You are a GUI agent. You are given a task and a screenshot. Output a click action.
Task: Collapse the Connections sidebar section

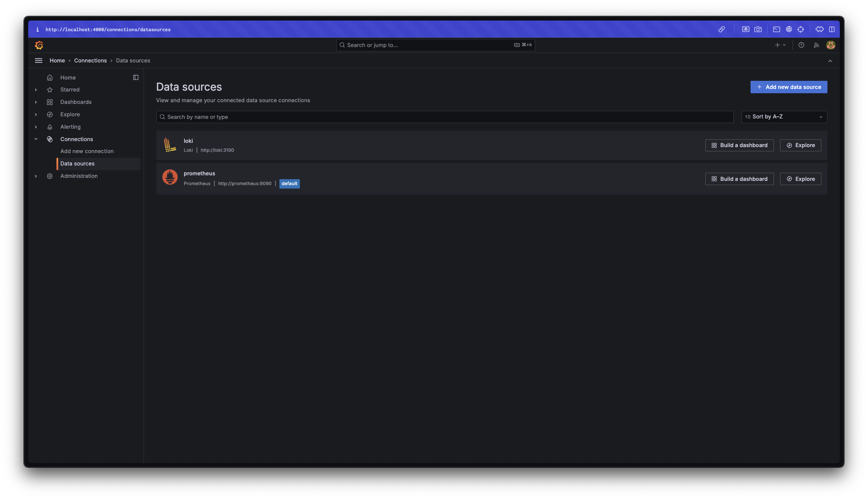[36, 139]
